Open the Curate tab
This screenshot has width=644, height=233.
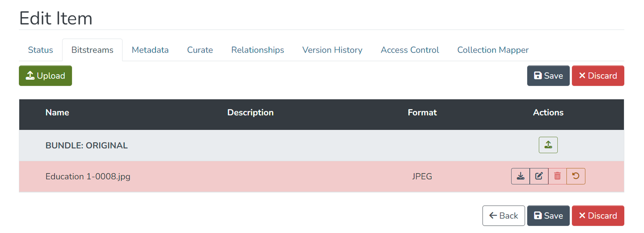tap(200, 50)
